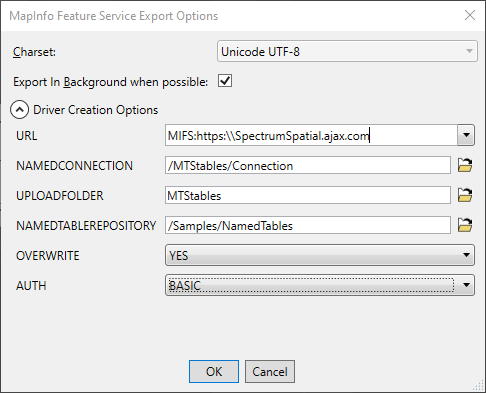Screen dimensions: 486x393
Task: Confirm the export with OK
Action: tap(214, 371)
